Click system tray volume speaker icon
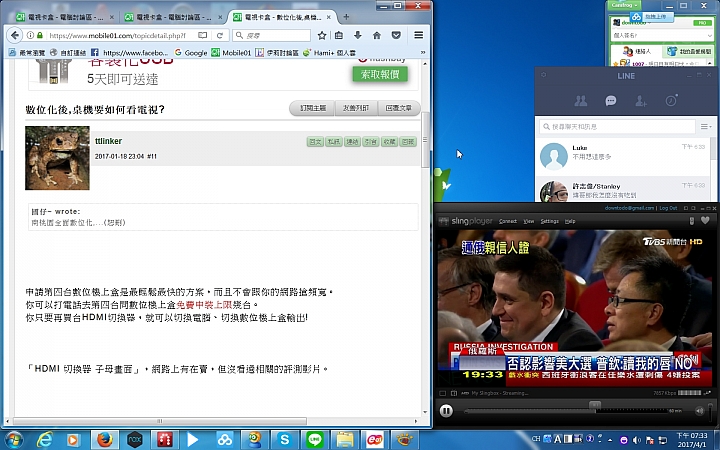 click(637, 440)
